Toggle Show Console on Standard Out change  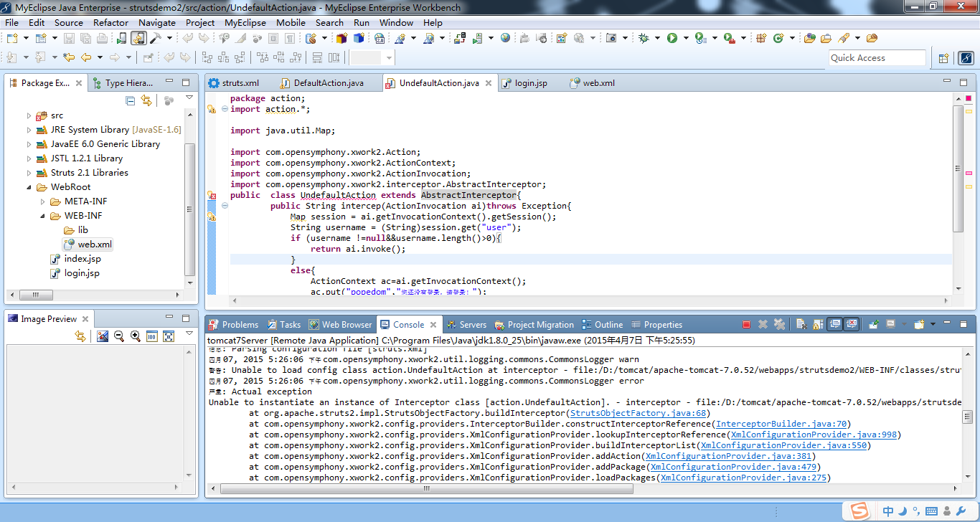click(x=835, y=325)
